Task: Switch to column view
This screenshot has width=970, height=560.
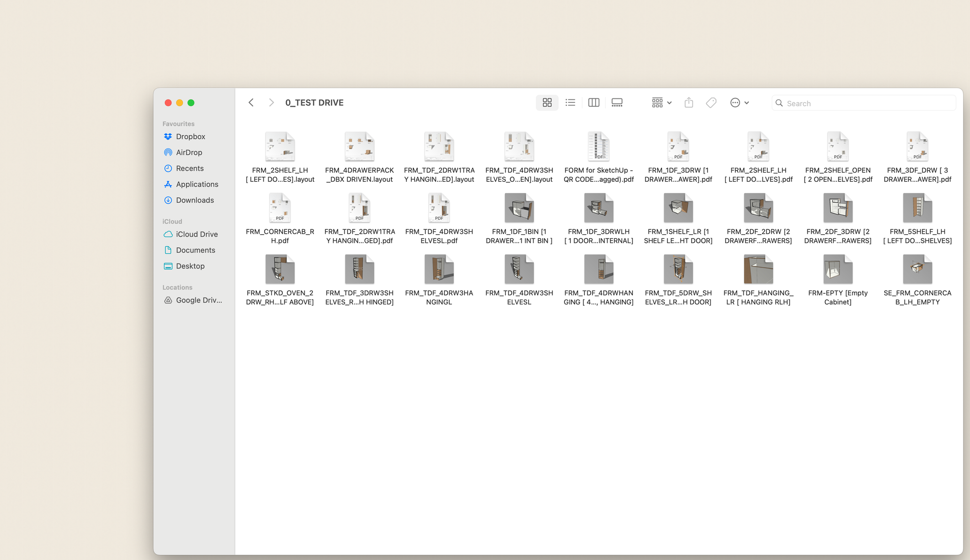Action: click(x=594, y=103)
